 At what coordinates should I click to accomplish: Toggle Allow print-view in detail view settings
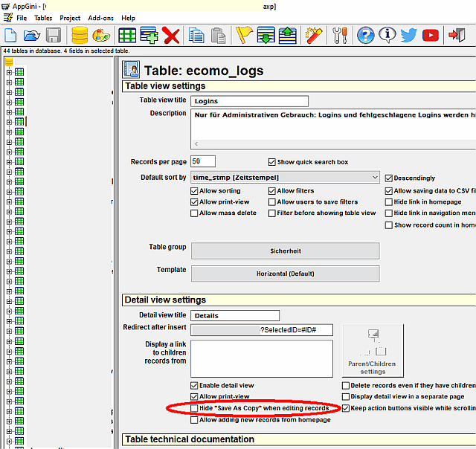coord(194,397)
